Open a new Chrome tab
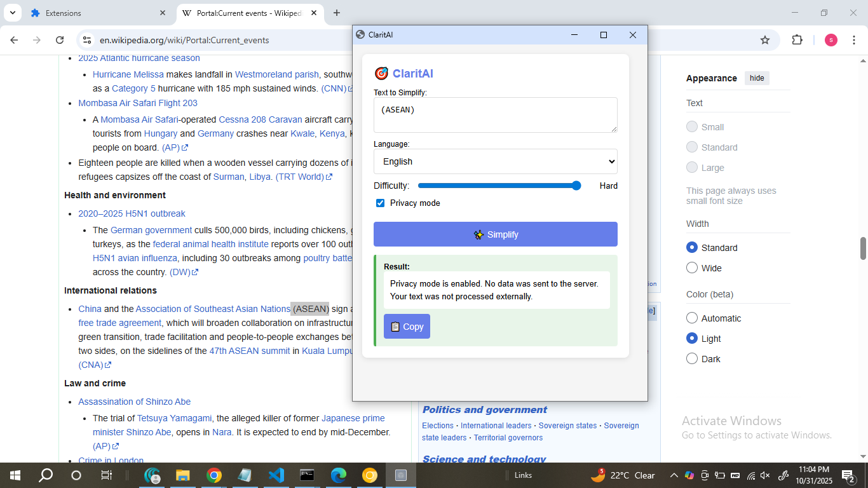The height and width of the screenshot is (488, 868). point(337,13)
